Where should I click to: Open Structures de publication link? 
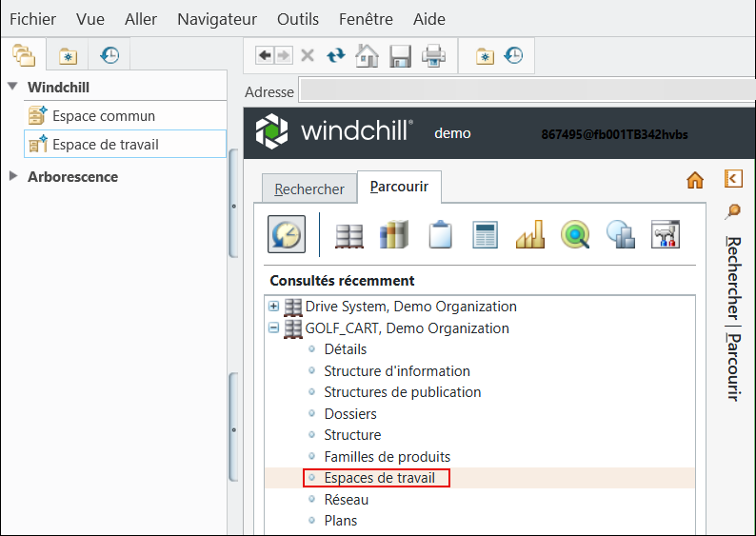point(403,392)
